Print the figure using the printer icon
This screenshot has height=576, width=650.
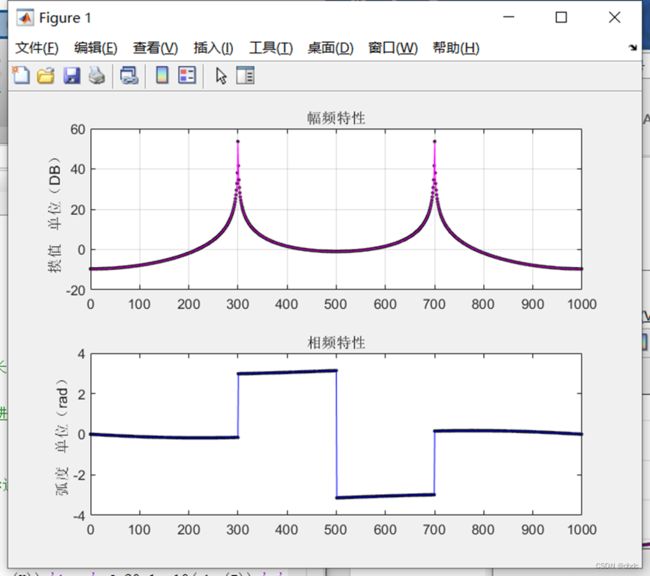click(97, 76)
